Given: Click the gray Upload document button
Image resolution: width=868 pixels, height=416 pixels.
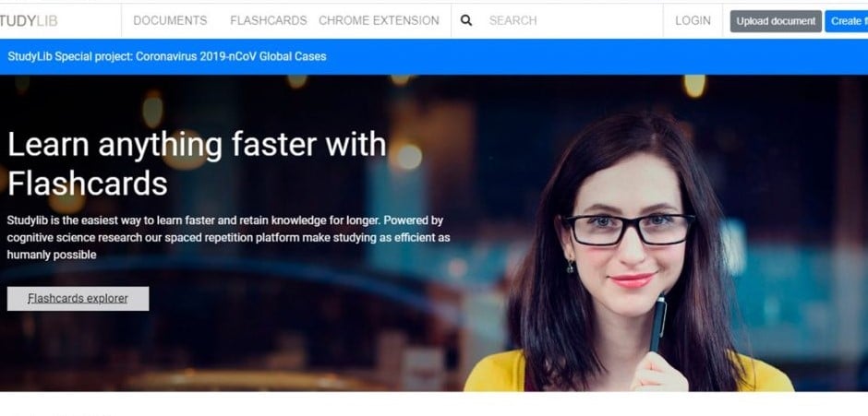Looking at the screenshot, I should (x=776, y=21).
